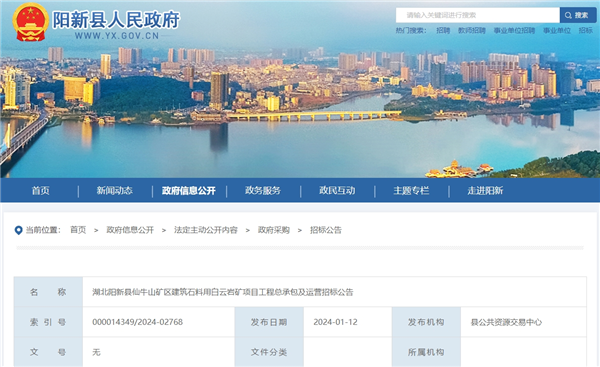Screen dimensions: 600x367
Task: Open 政府采购 breadcrumb link
Action: [x=274, y=230]
